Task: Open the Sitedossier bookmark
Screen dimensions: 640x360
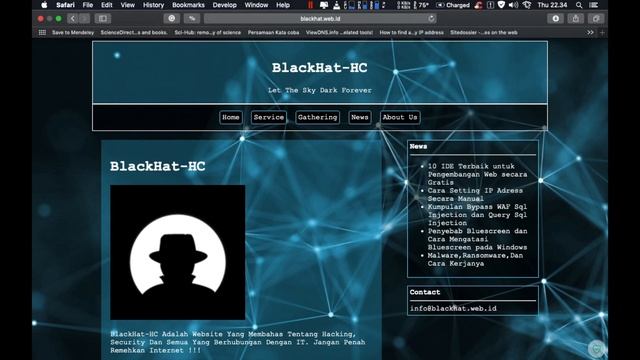Action: [484, 32]
